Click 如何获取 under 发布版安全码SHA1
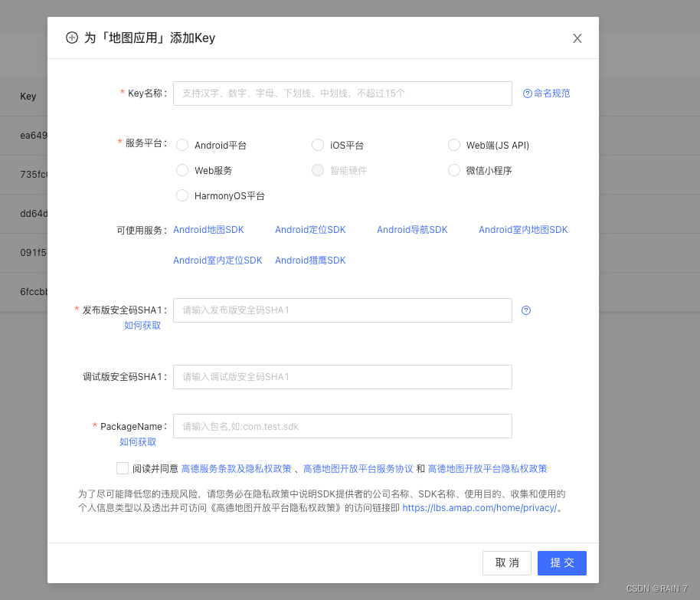700x600 pixels. coord(142,325)
